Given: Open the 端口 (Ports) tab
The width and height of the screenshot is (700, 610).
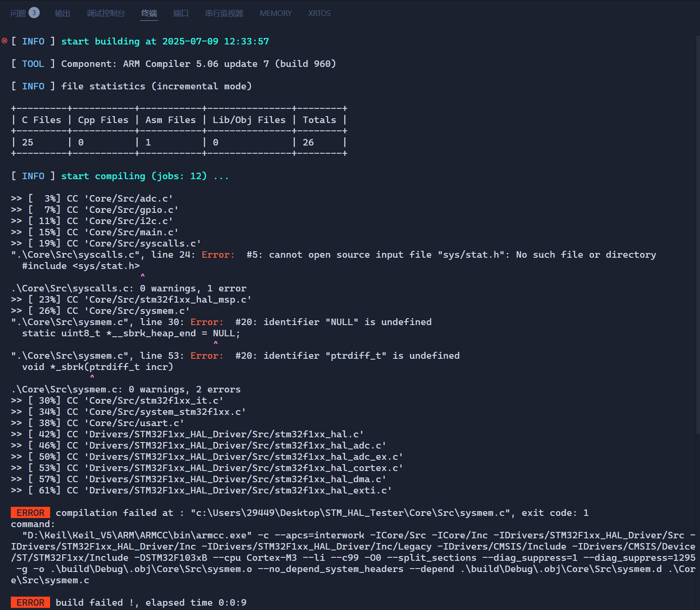Looking at the screenshot, I should pos(181,13).
